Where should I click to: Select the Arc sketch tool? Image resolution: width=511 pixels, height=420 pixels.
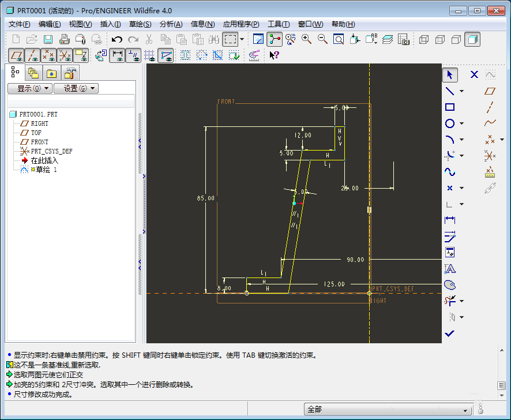point(450,140)
